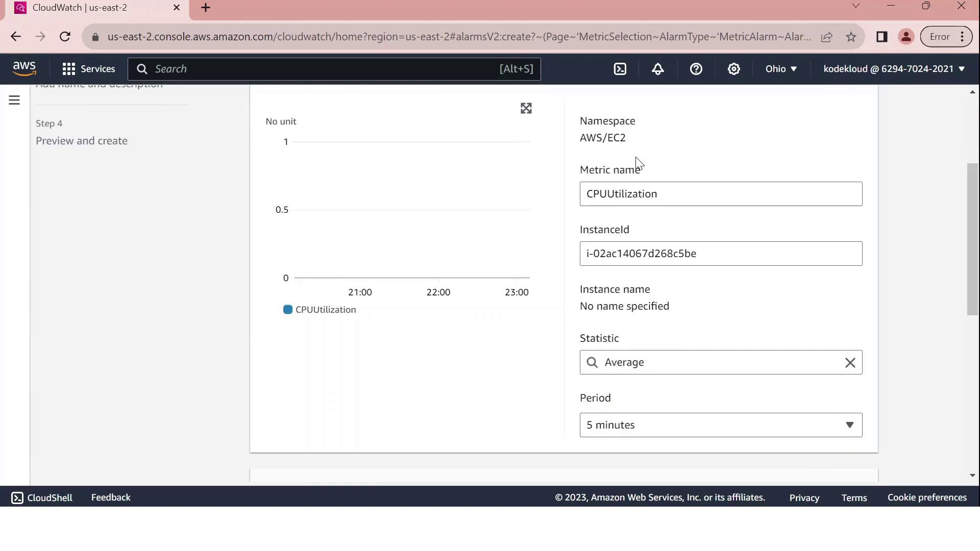Viewport: 980px width, 551px height.
Task: Expand the kodekloud account menu
Action: click(893, 69)
